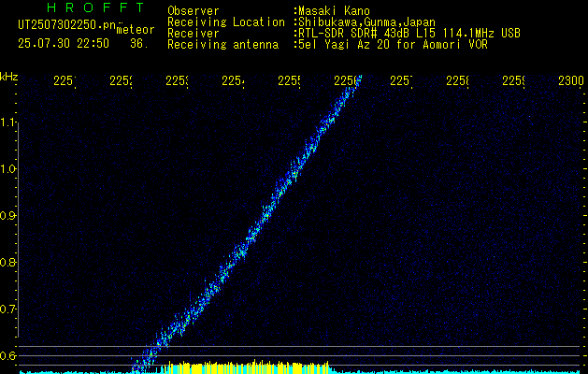Click the 2253 time axis label
This screenshot has width=588, height=374.
(x=178, y=80)
